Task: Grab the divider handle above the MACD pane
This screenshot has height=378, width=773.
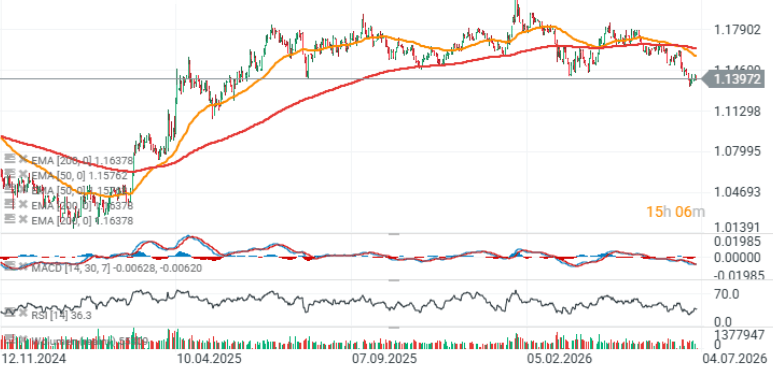Action: 394,235
